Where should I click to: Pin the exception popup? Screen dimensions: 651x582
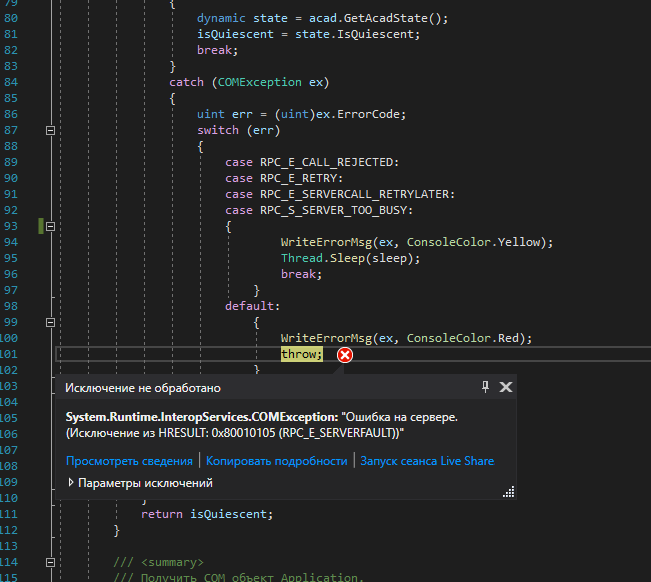click(485, 387)
